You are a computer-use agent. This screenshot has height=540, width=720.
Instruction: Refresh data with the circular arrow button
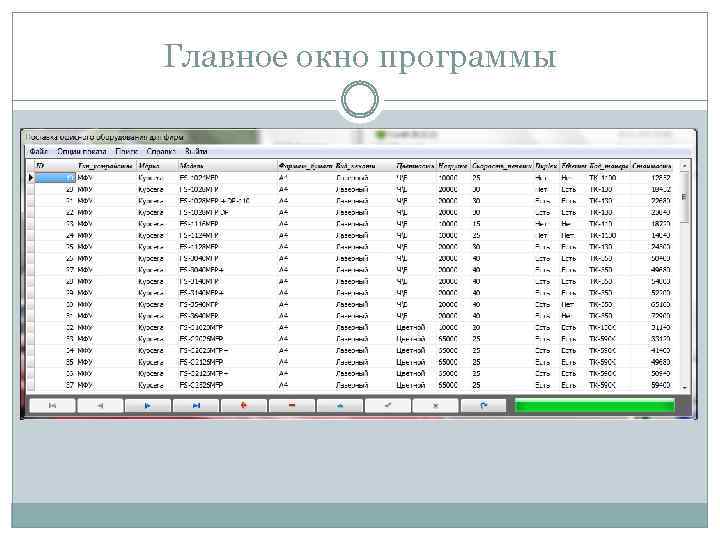[484, 405]
